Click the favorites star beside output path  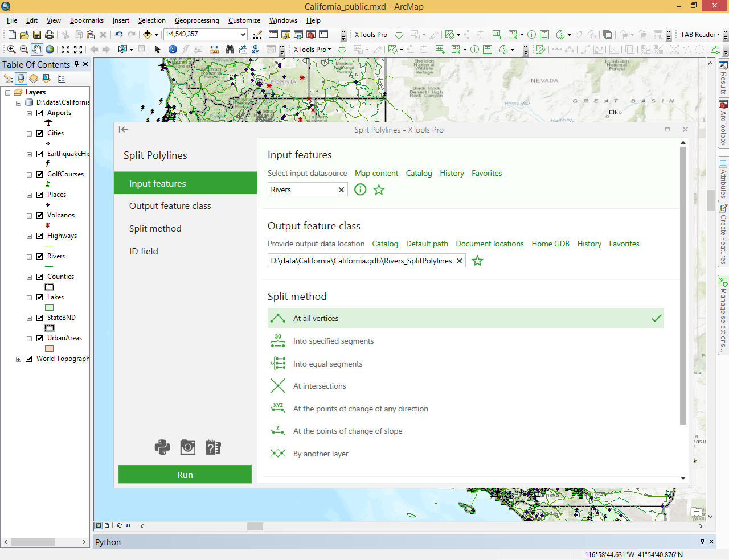[x=477, y=261]
